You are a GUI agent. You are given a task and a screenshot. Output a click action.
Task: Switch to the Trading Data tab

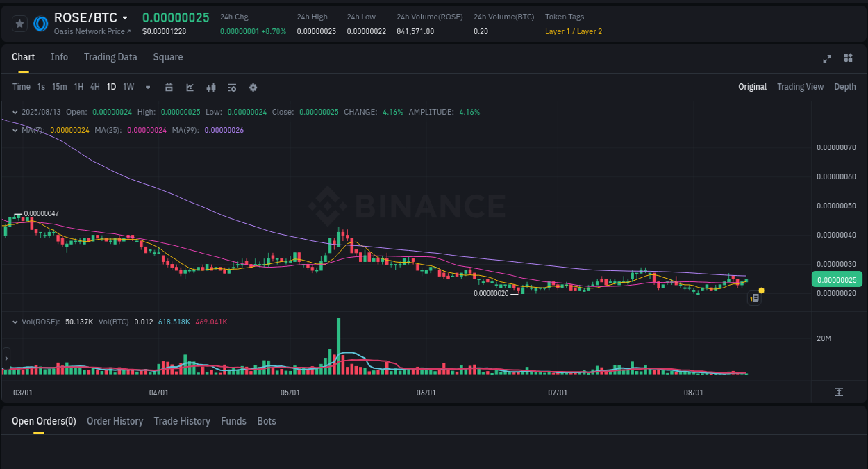110,57
